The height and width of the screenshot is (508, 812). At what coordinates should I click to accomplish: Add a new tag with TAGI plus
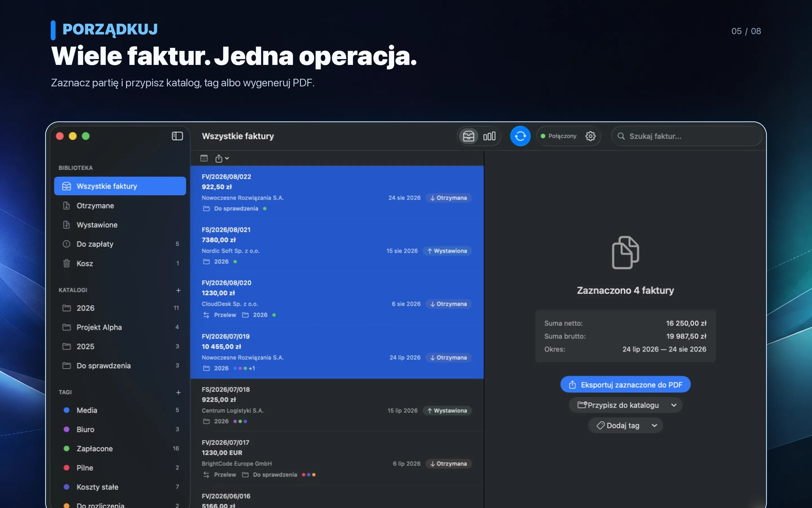point(178,392)
